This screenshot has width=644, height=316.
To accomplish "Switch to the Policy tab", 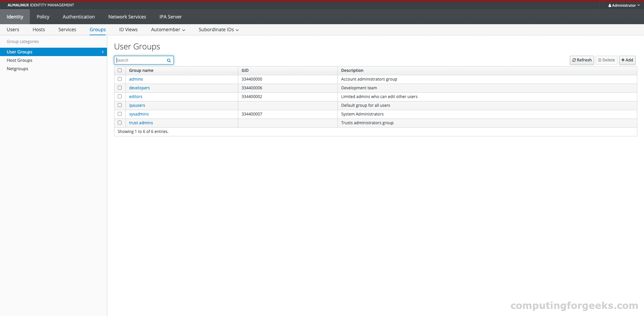I will 43,16.
